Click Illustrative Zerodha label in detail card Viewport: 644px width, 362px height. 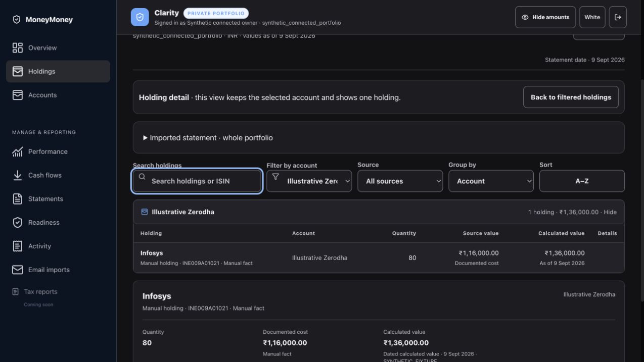[589, 294]
